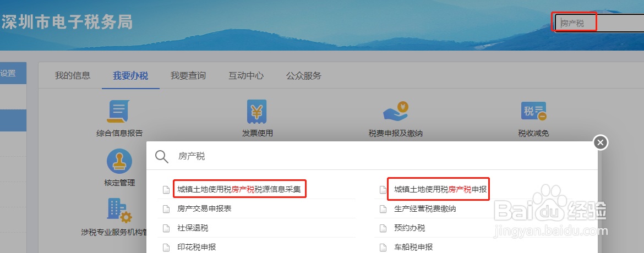Open 预约办税 result
The image size is (644, 253).
tap(410, 228)
